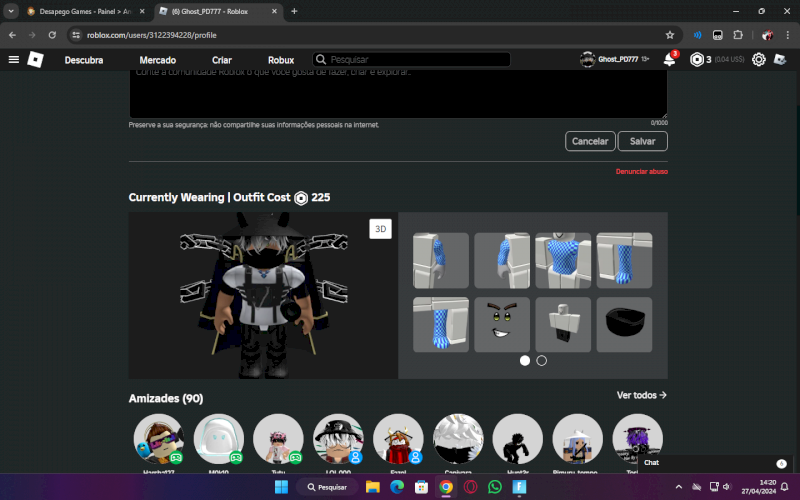
Task: Open the Robux balance icon
Action: (696, 60)
